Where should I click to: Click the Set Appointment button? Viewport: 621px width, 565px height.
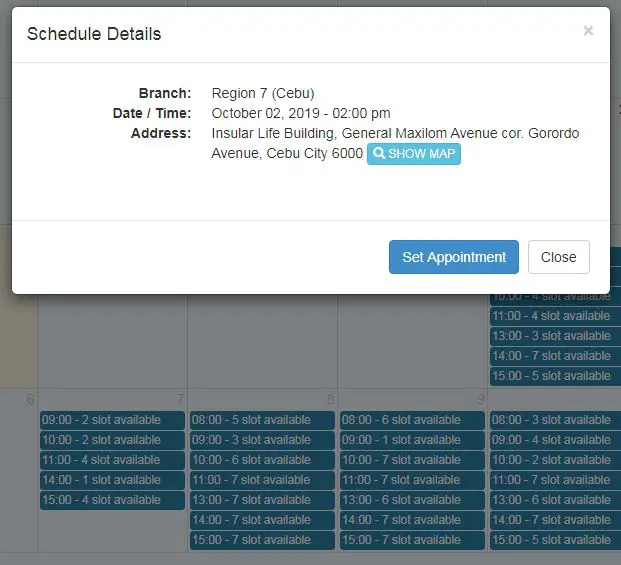453,257
